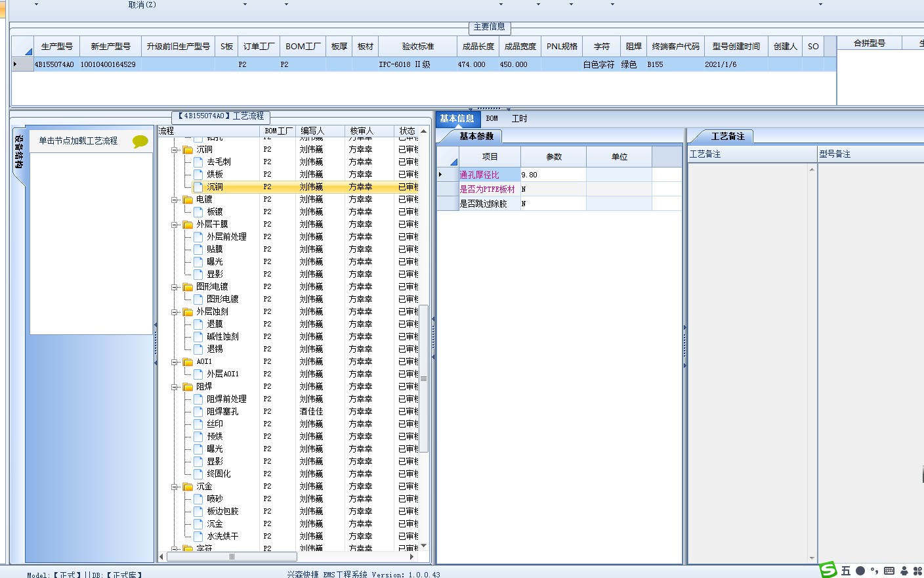The width and height of the screenshot is (924, 578).
Task: Click the document icon beside 阻焊前处理
Action: (x=199, y=399)
